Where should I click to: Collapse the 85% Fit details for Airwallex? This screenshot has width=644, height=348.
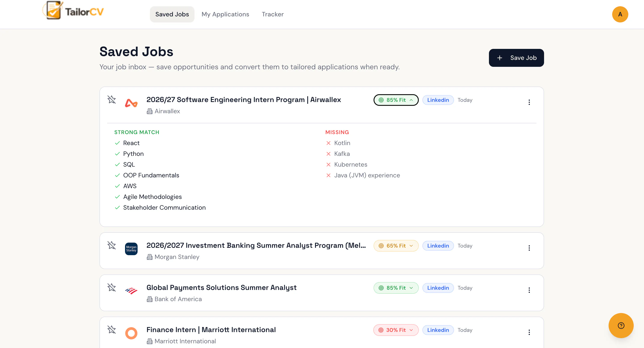396,100
